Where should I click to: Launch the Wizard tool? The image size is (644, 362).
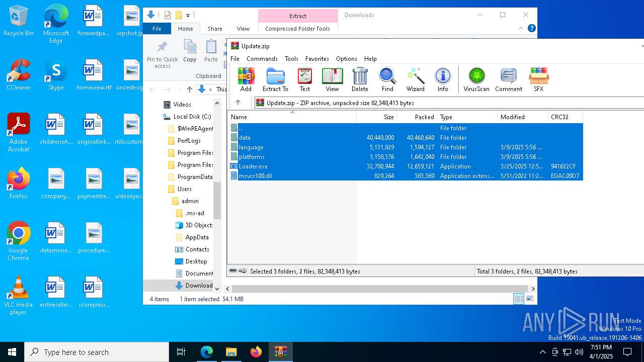click(x=416, y=80)
